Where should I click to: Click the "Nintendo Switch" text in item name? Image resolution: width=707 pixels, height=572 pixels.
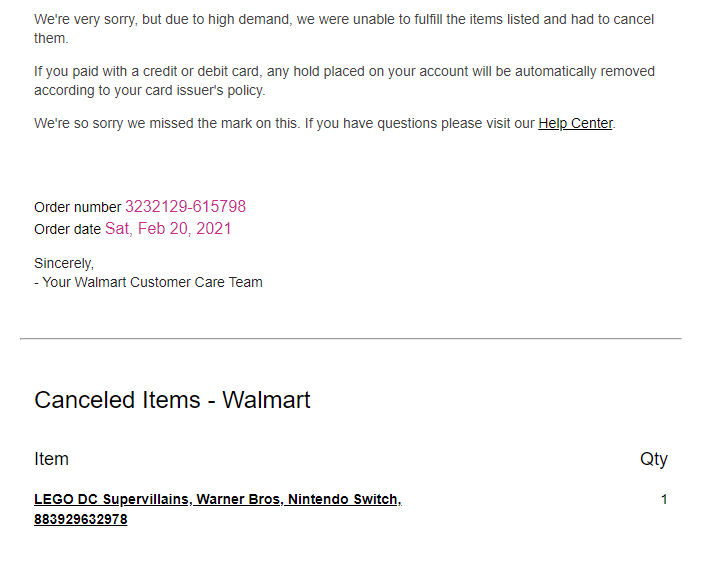click(344, 499)
